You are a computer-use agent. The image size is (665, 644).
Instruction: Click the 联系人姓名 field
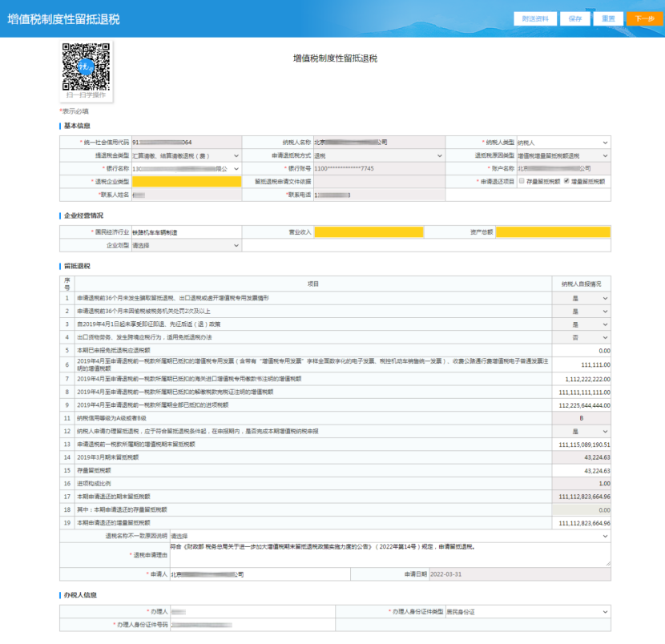tap(187, 195)
